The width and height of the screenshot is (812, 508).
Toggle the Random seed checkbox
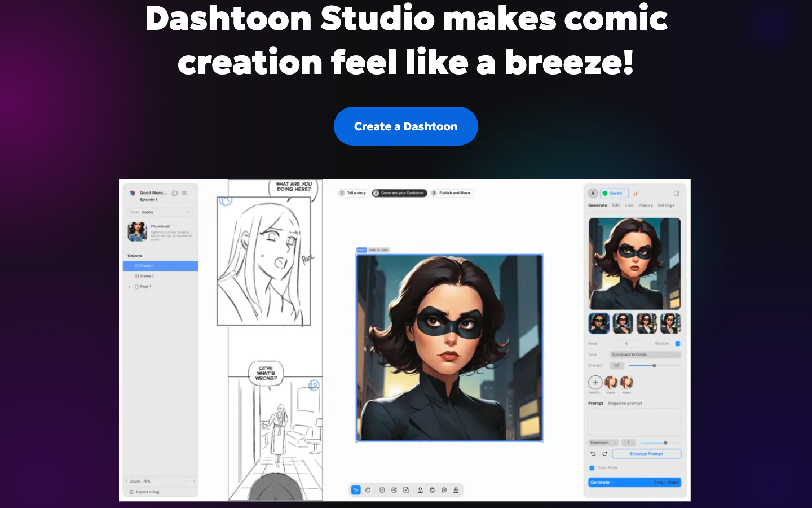678,343
